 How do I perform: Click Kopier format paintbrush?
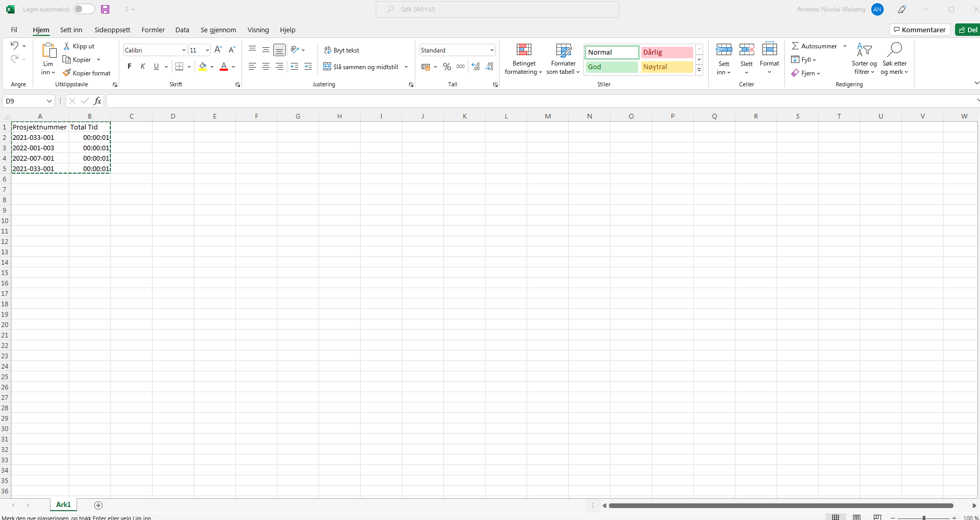(67, 73)
